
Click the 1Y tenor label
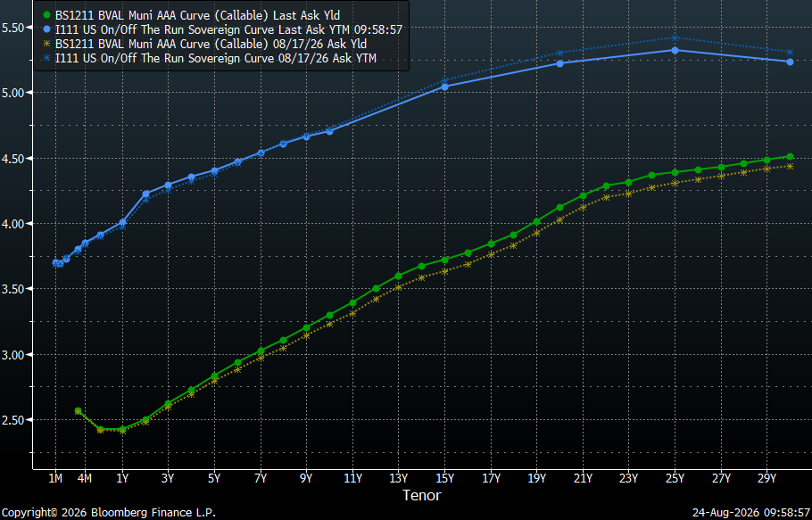(x=123, y=479)
